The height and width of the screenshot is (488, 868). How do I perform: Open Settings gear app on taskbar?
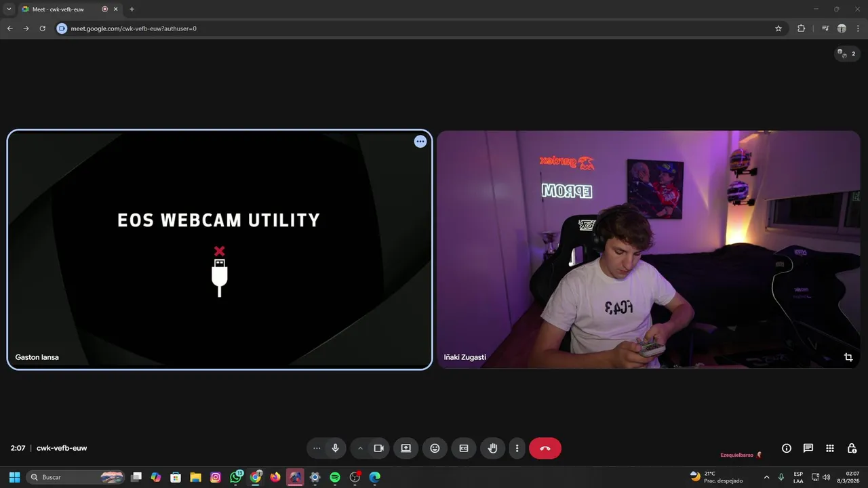pyautogui.click(x=315, y=477)
